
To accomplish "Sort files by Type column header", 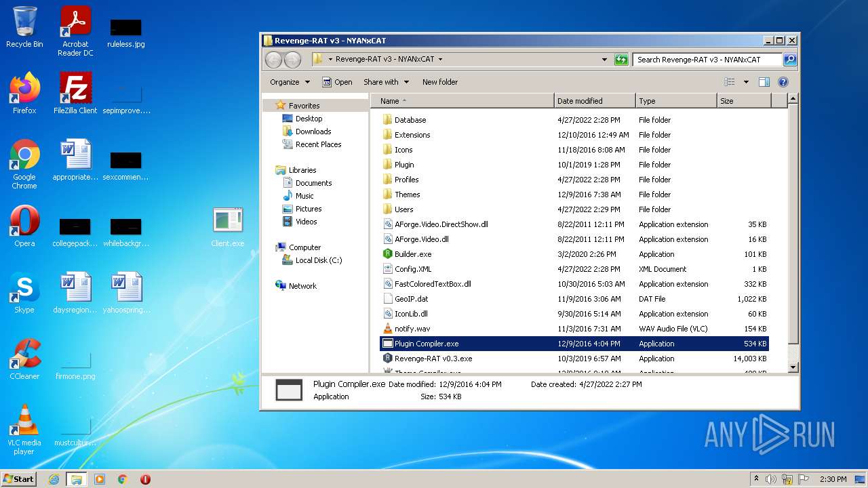I will pos(675,101).
